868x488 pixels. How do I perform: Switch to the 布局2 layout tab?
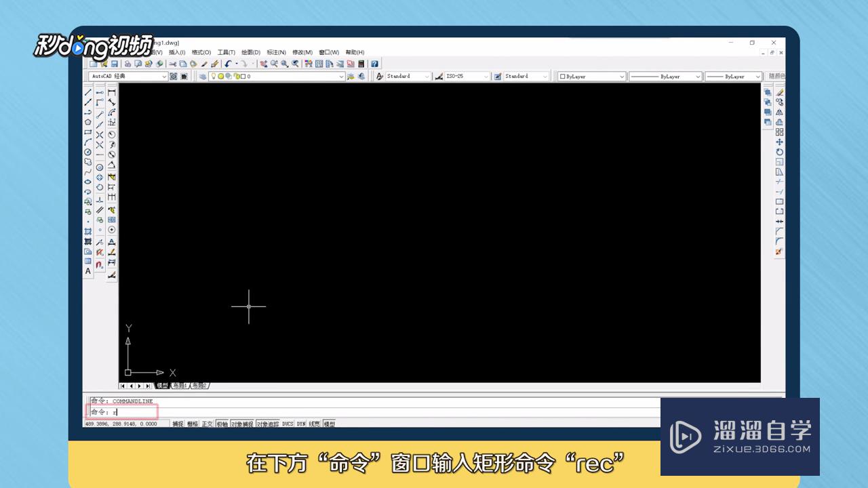(199, 386)
